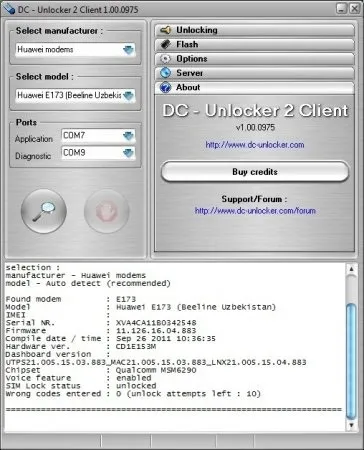Click the gear icon beside Options
The image size is (364, 450).
165,59
